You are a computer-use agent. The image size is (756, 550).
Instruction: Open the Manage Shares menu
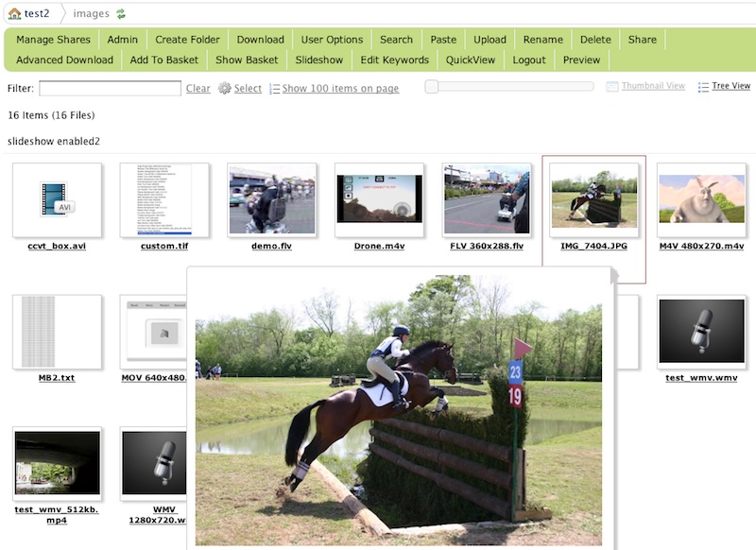[53, 40]
